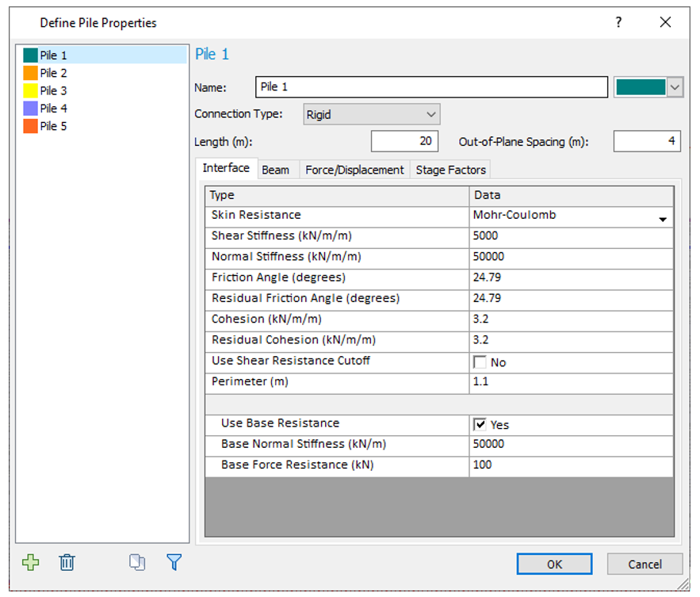Click the trash can Delete pile icon
This screenshot has height=597, width=700.
coord(67,562)
